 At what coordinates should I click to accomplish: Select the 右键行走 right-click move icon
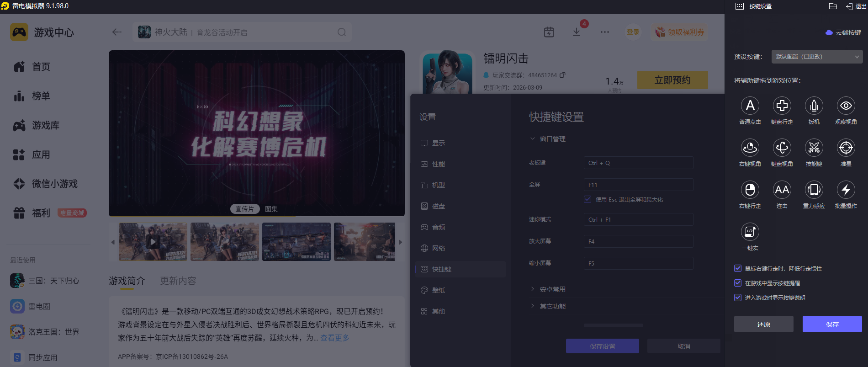coord(750,190)
